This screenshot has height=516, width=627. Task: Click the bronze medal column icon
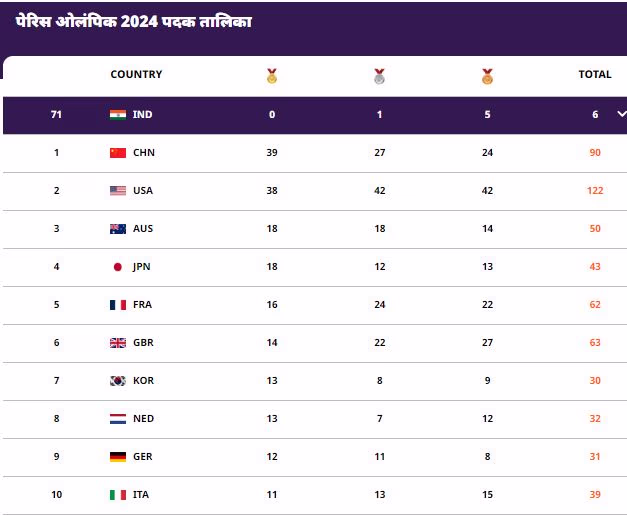coord(487,75)
